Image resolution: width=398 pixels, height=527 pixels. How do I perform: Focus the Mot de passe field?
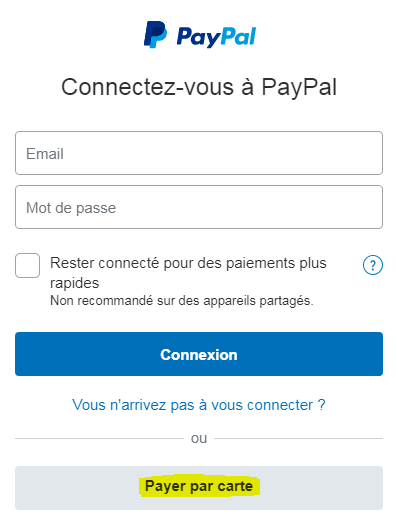tap(199, 207)
